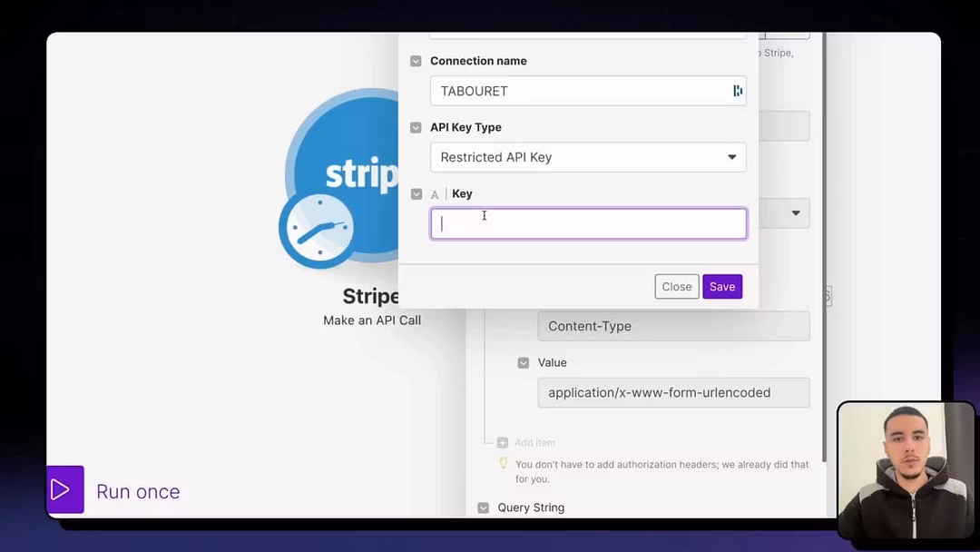Click the Query String label
The width and height of the screenshot is (980, 552).
point(531,508)
